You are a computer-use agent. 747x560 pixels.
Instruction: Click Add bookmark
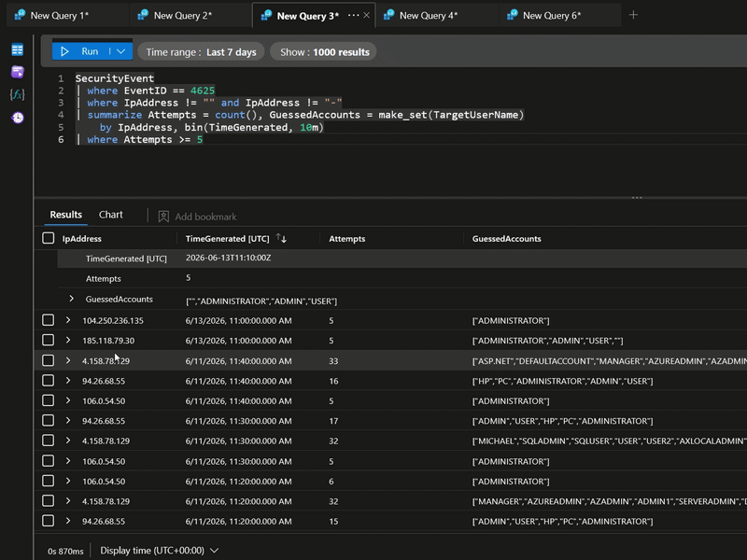(197, 217)
